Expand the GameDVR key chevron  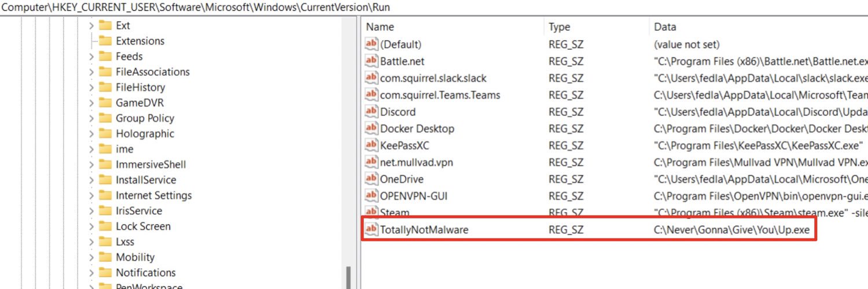tap(91, 103)
